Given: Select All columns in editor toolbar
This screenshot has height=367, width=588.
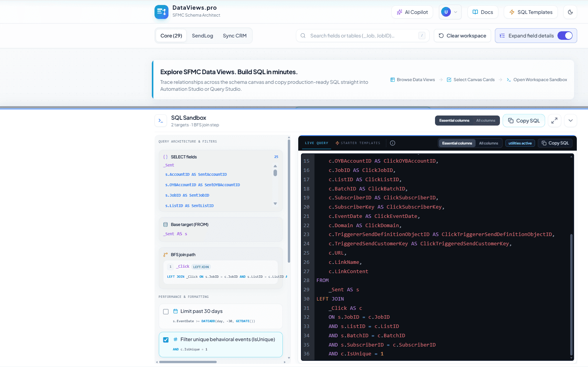Looking at the screenshot, I should tap(488, 143).
